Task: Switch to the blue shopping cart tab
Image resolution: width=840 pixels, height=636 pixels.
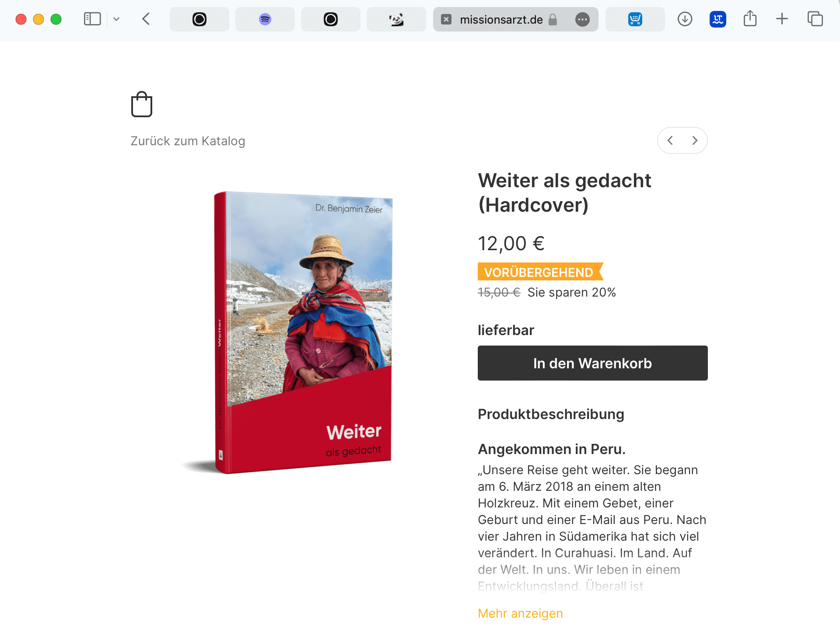Action: [635, 19]
